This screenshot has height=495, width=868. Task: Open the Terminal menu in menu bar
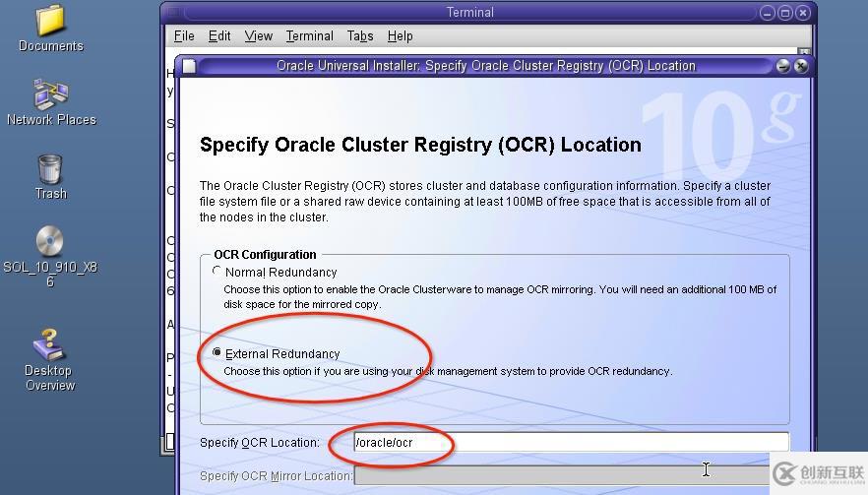pyautogui.click(x=309, y=36)
